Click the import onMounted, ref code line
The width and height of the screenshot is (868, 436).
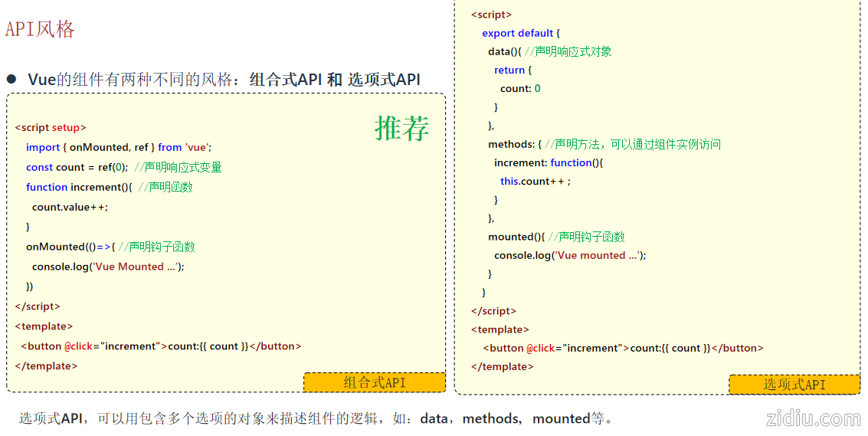118,147
